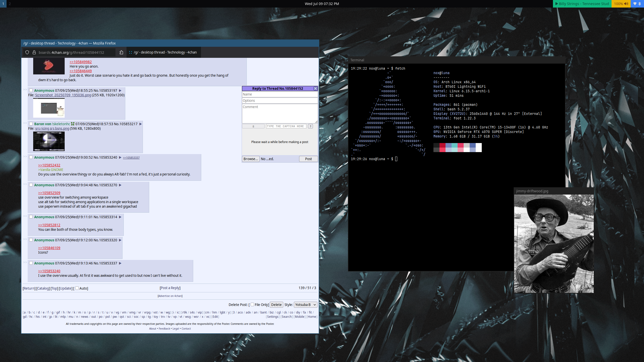The height and width of the screenshot is (362, 644).
Task: Click the Post a Reply link
Action: tap(170, 288)
